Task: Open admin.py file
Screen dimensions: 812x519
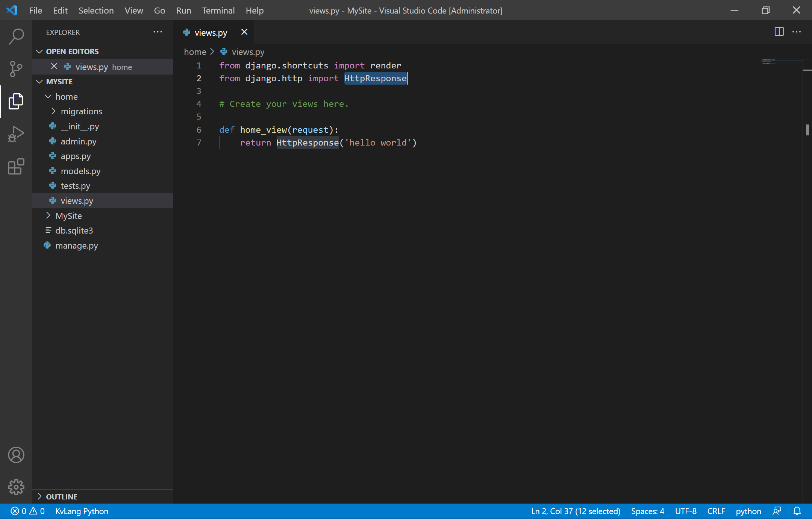Action: [103, 141]
